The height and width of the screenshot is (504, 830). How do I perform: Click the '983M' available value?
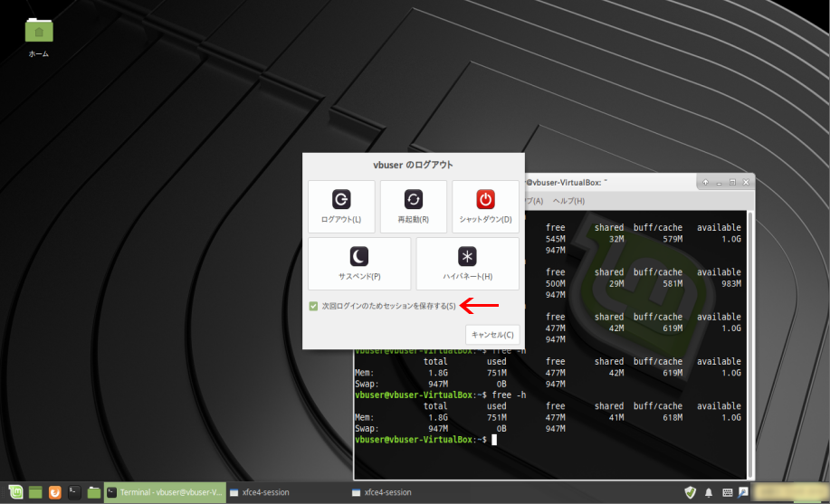pos(730,284)
